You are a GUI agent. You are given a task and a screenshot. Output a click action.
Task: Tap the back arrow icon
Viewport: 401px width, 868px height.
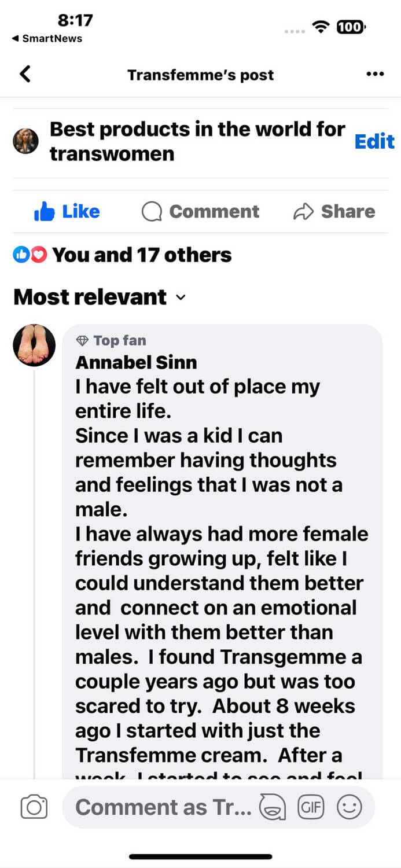(x=25, y=74)
